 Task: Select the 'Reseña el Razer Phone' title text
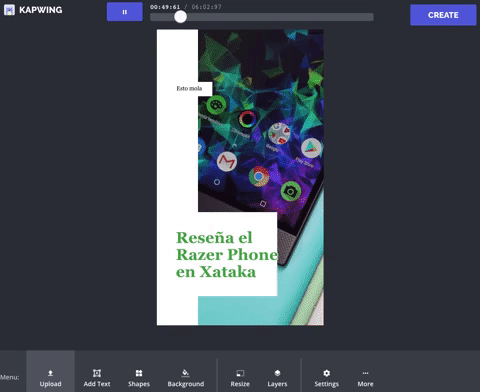pos(227,255)
